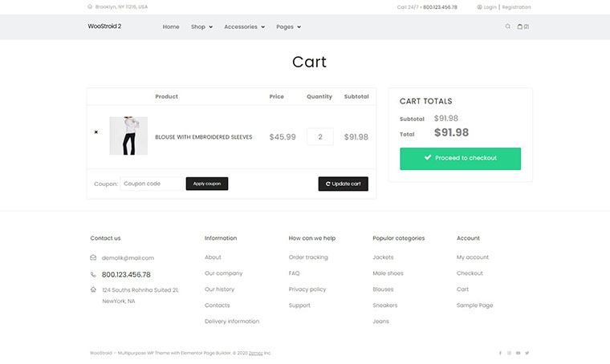Open the Registration link
Viewport: 610px width, 364px height.
(x=516, y=7)
